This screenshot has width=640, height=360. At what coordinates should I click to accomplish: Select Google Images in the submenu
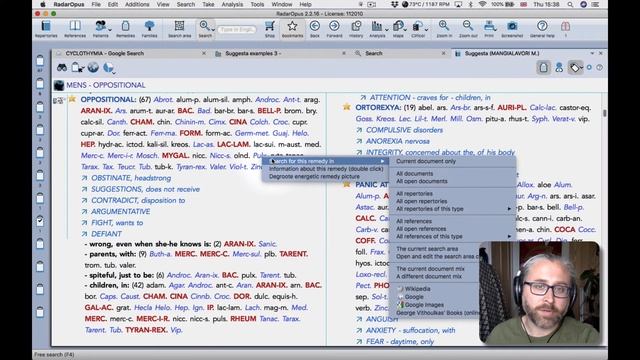click(424, 304)
